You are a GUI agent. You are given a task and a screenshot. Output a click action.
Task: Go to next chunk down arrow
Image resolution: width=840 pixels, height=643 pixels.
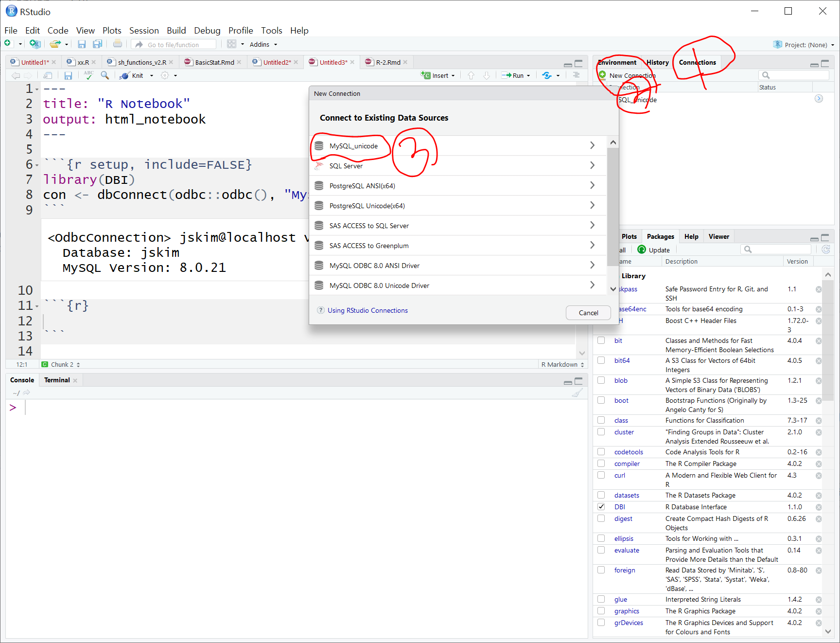coord(487,75)
